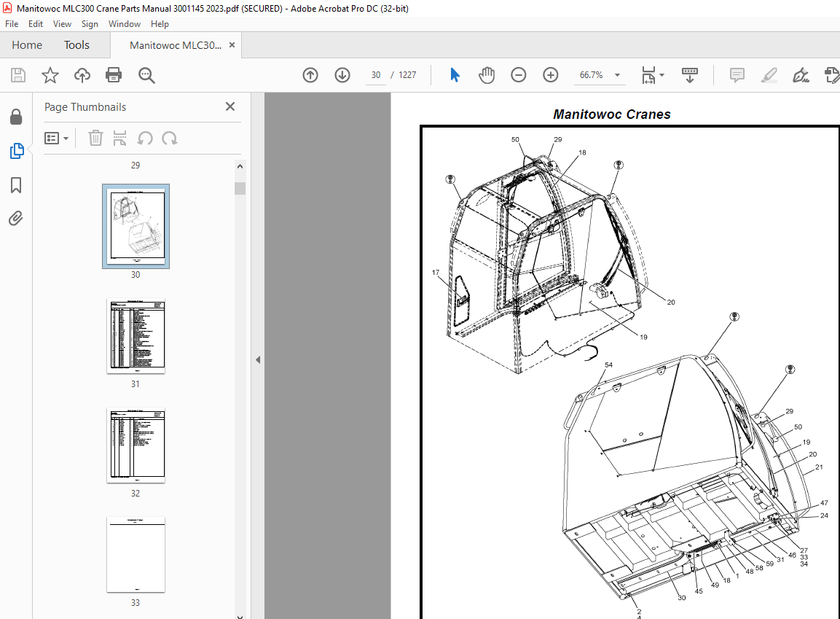The image size is (840, 619).
Task: Click the 'Manitowoc Cranes' page heading
Action: click(x=612, y=114)
